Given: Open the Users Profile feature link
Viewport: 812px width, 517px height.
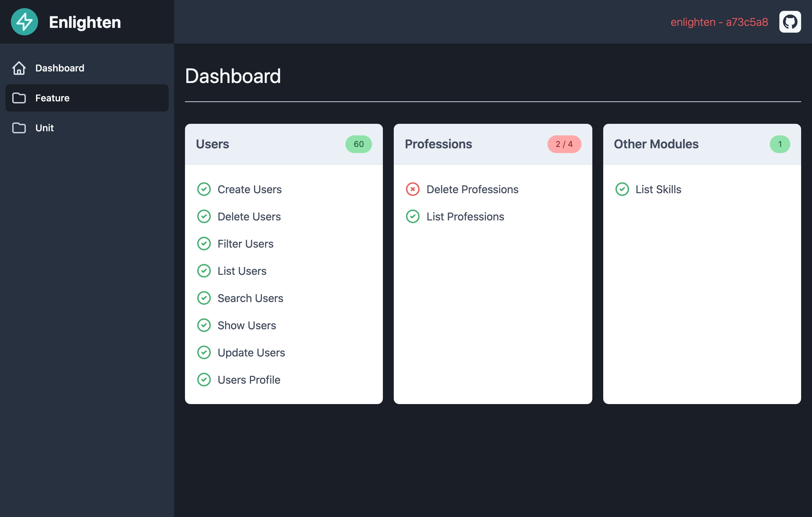Looking at the screenshot, I should (249, 380).
